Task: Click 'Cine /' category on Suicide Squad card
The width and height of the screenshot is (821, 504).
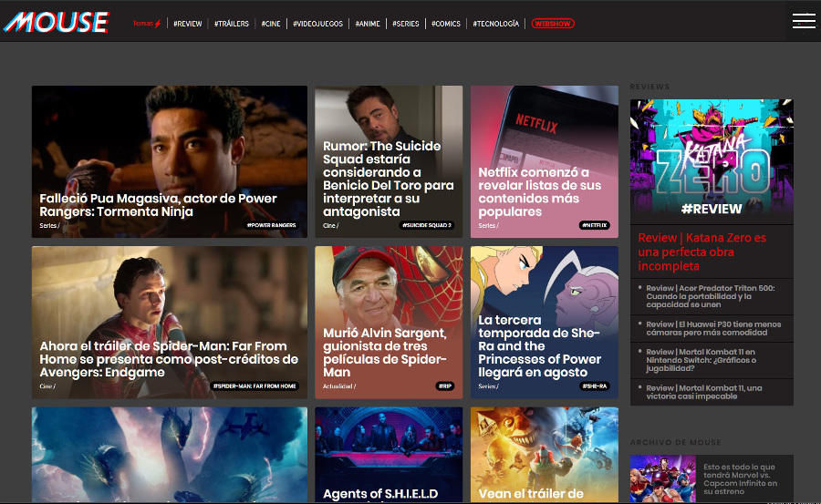Action: tap(331, 226)
